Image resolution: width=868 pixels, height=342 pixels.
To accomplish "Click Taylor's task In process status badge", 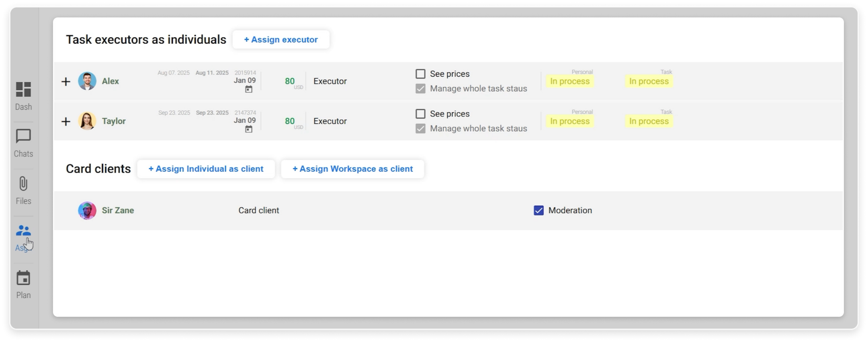I will [649, 121].
